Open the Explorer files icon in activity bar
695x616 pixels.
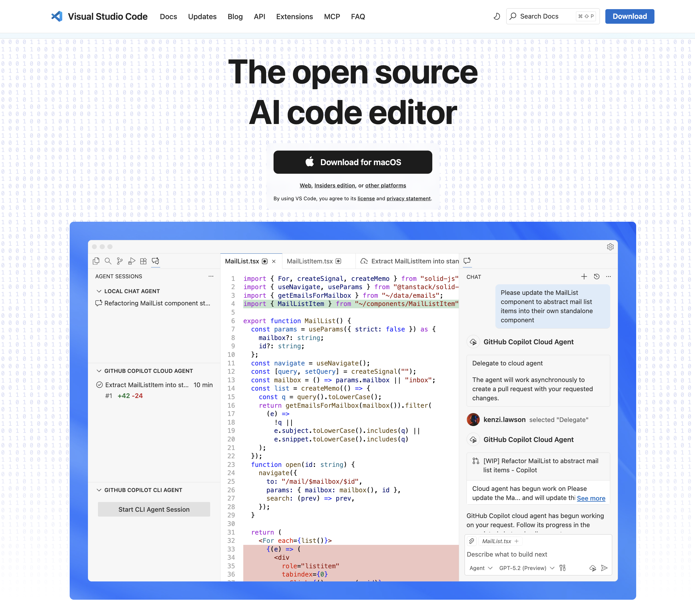[x=96, y=261]
